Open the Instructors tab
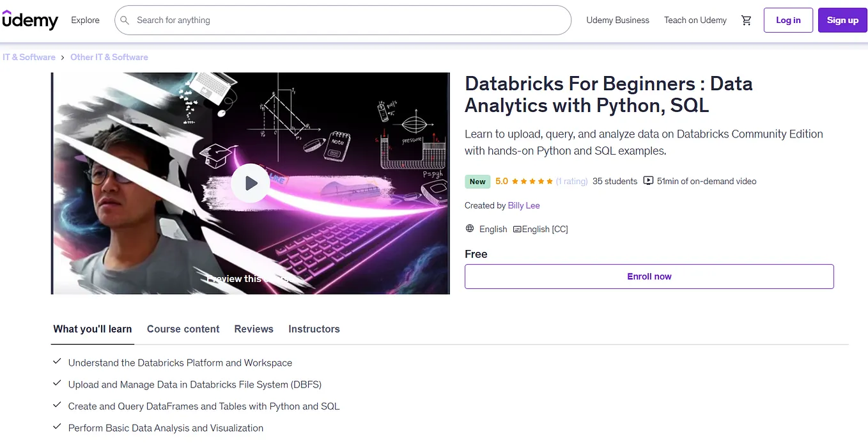 coord(314,329)
